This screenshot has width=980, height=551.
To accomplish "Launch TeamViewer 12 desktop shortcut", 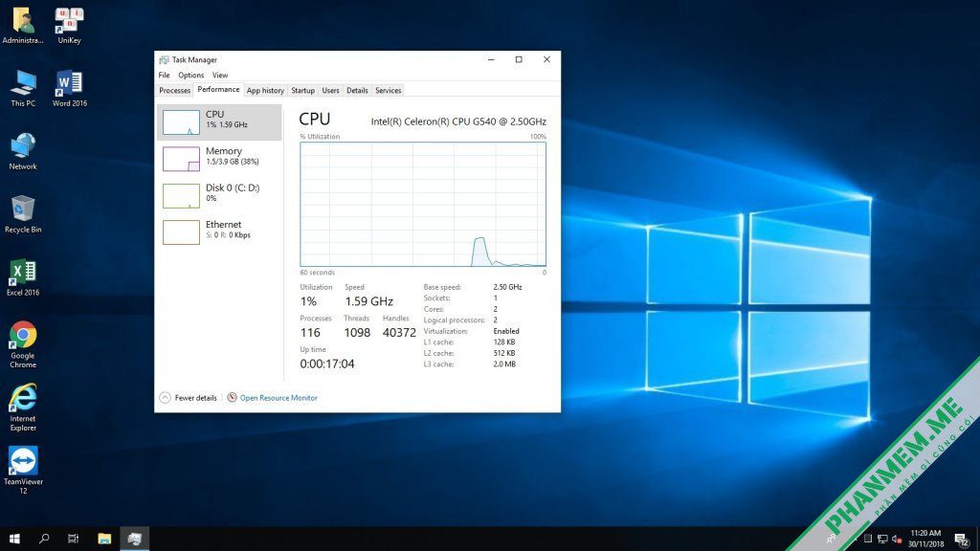I will 23,470.
